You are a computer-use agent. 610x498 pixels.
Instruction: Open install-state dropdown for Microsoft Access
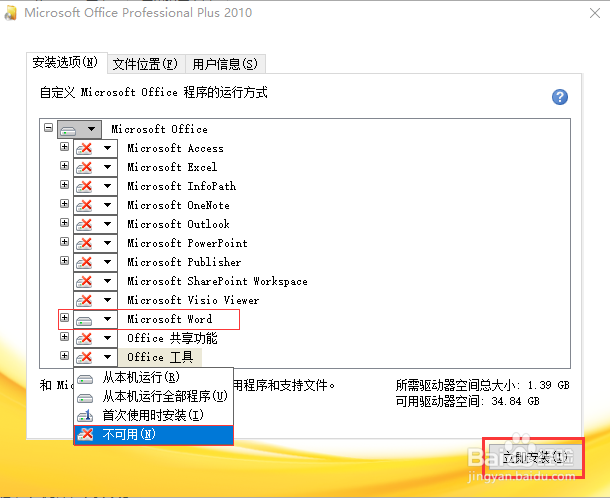coord(95,148)
